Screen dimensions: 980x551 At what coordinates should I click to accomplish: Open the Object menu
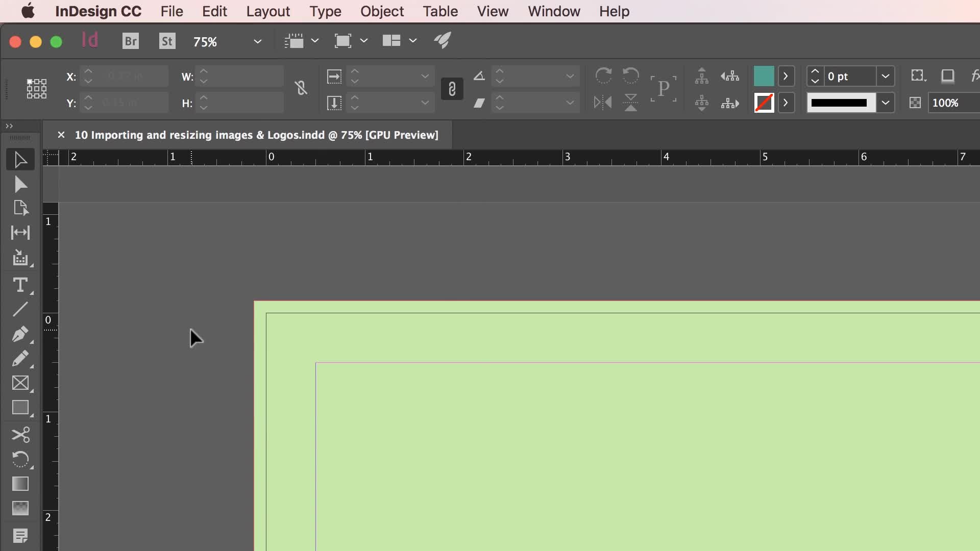pos(382,11)
